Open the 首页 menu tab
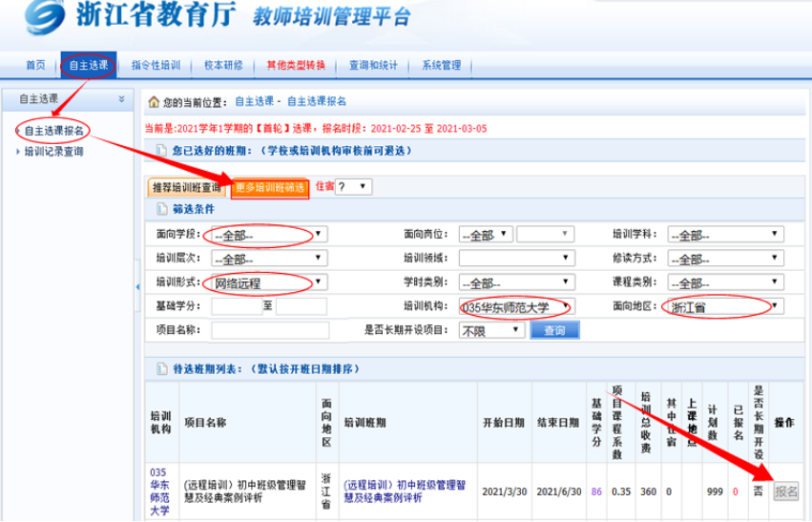The width and height of the screenshot is (812, 522). click(x=35, y=65)
